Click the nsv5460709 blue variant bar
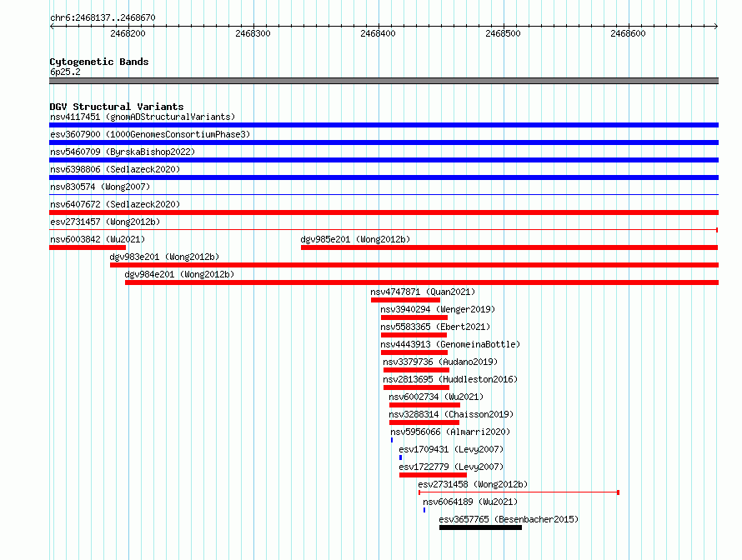This screenshot has width=742, height=560. (x=384, y=160)
